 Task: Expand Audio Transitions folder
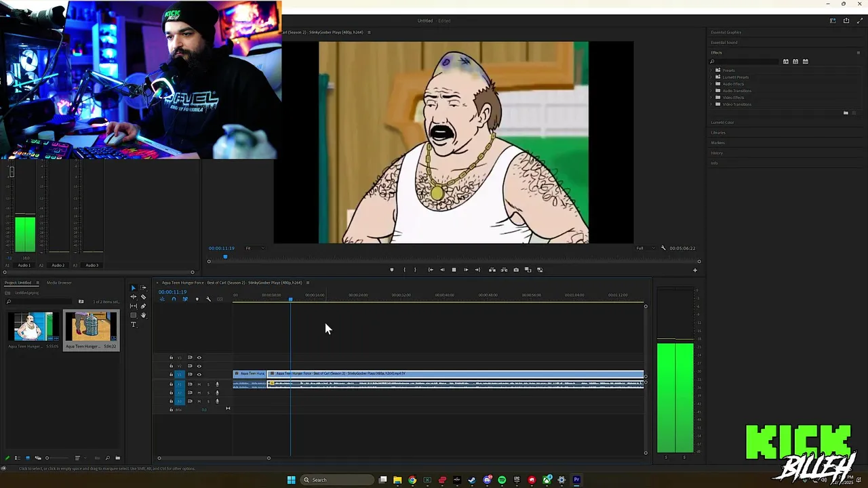point(712,91)
